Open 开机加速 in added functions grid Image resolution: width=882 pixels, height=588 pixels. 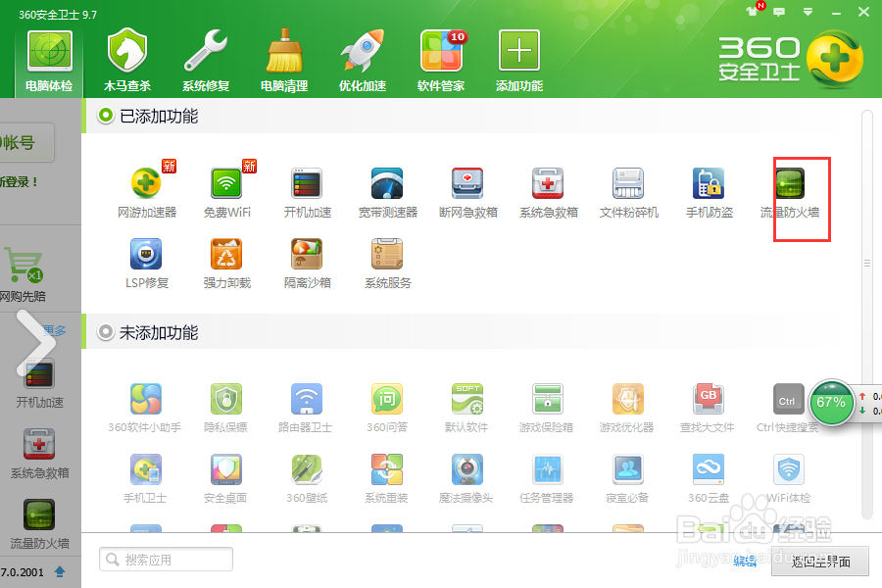tap(307, 193)
